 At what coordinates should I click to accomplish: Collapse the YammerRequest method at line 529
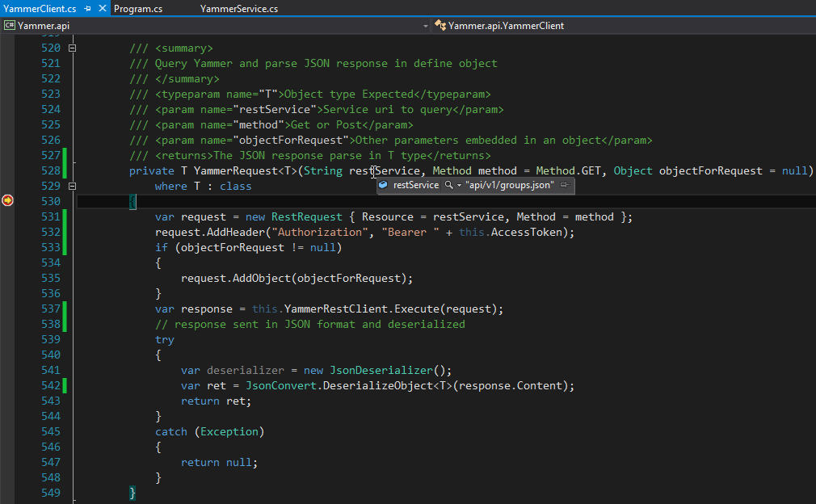[x=72, y=186]
